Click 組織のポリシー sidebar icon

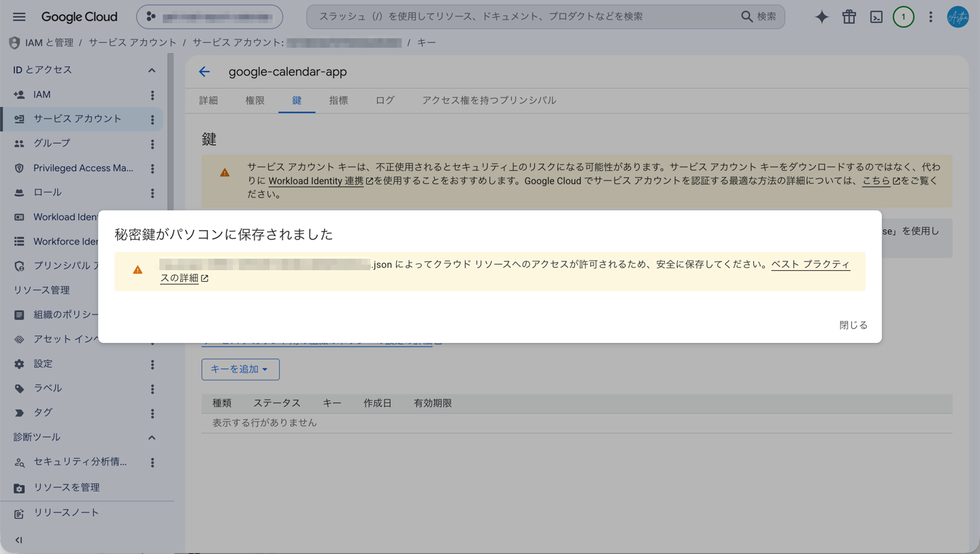click(x=19, y=315)
